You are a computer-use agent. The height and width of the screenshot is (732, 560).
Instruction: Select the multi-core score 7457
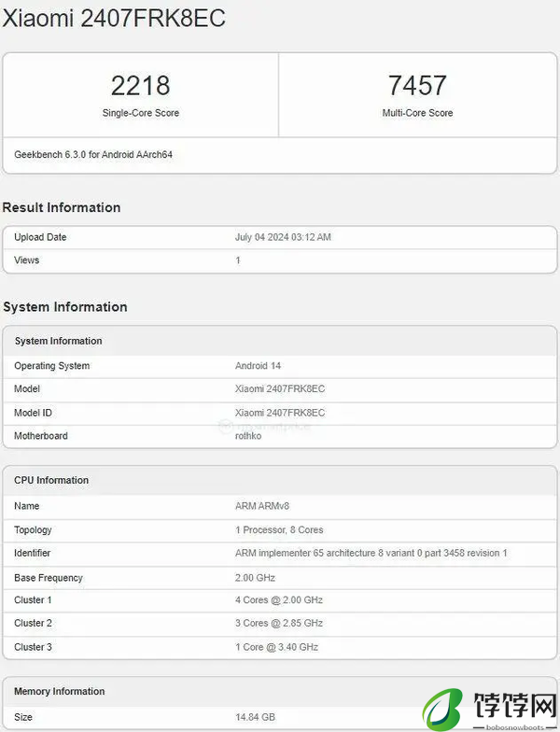click(417, 86)
